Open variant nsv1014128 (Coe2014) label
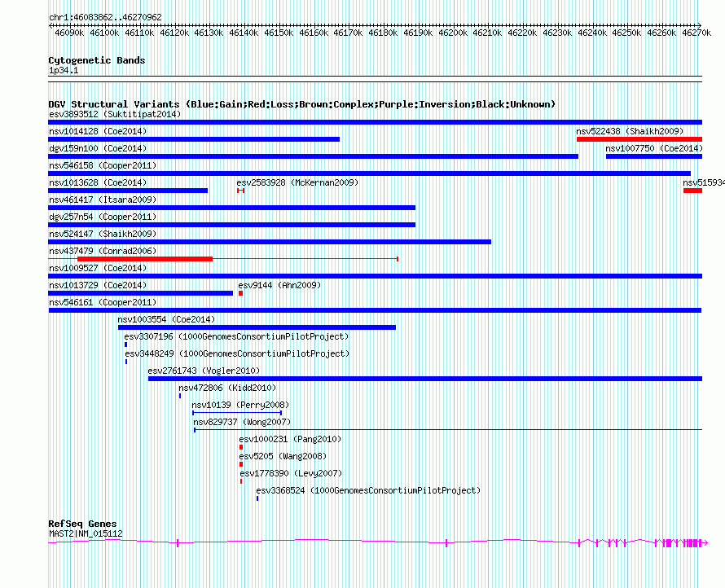The width and height of the screenshot is (725, 588). pos(98,131)
